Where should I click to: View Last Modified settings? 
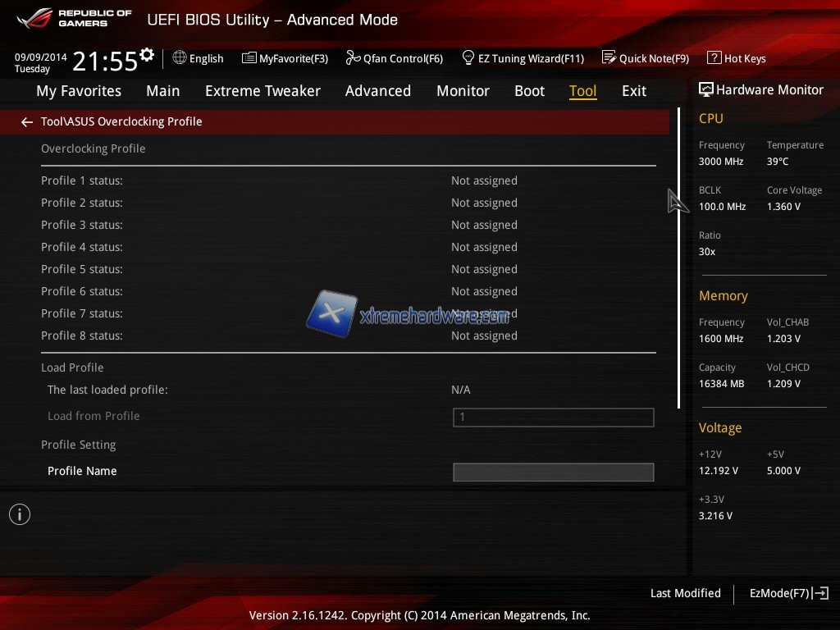(685, 593)
